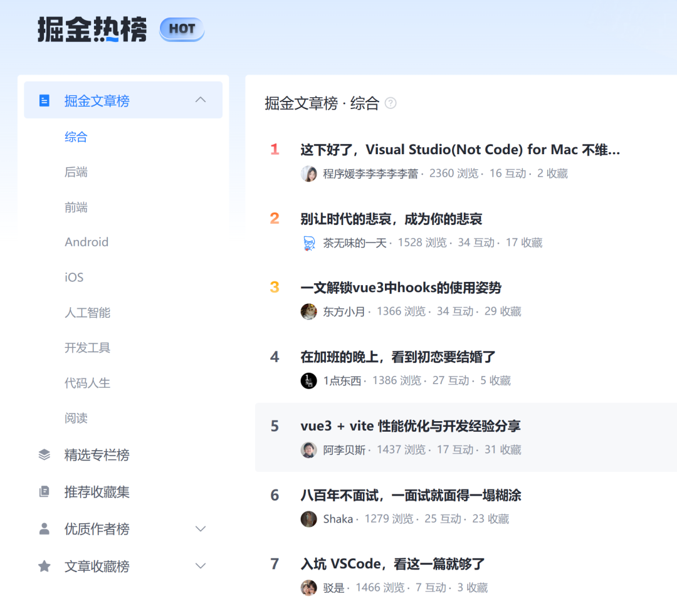Image resolution: width=677 pixels, height=616 pixels.
Task: Open the vue3 + vite 性能优化 article
Action: click(x=411, y=425)
